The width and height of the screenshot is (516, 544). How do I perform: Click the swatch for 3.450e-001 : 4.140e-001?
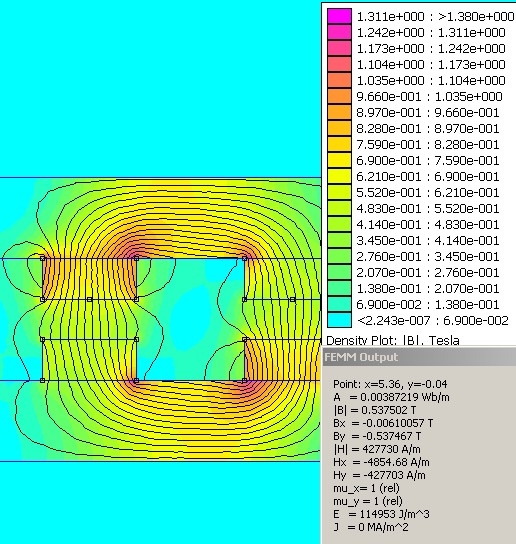(339, 240)
